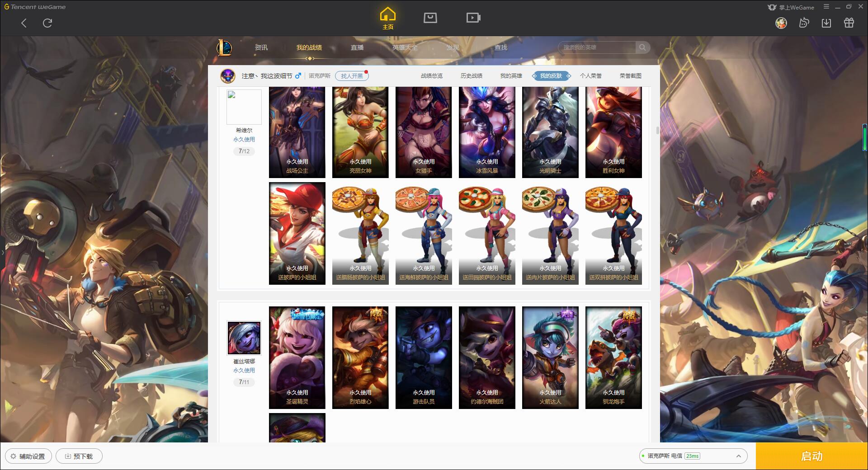
Task: Open the 荣誉截图 sub-tab
Action: pyautogui.click(x=631, y=76)
